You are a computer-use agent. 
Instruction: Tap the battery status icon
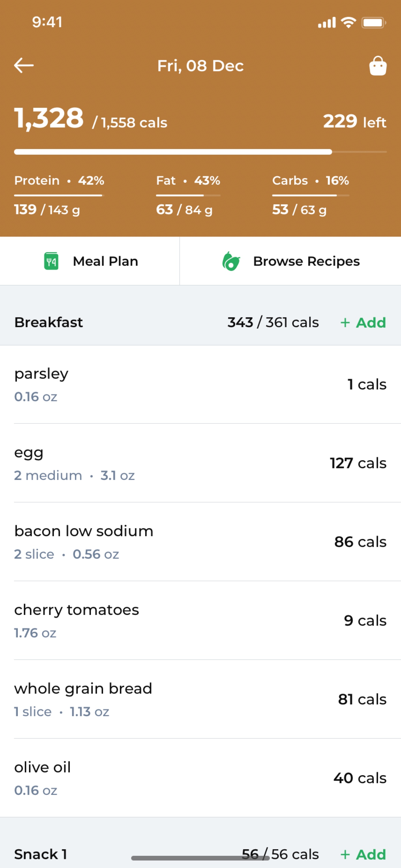[x=374, y=22]
